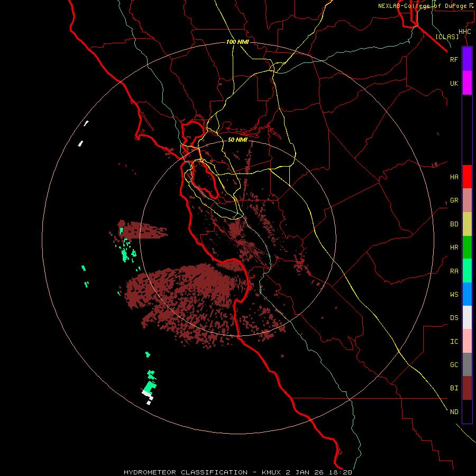Click the HYDROMETEOR CLASSIFICATION KMUX title
Image resolution: width=476 pixels, height=476 pixels.
[238, 472]
